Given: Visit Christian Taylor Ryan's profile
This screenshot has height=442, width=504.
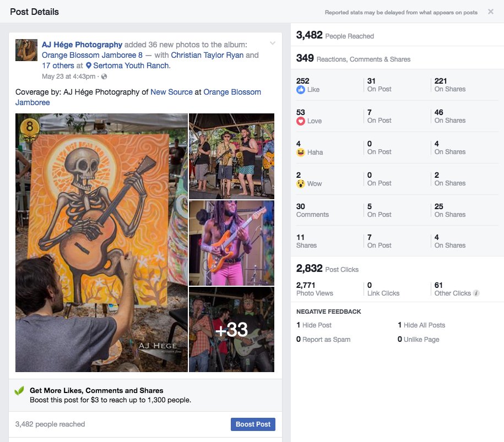Looking at the screenshot, I should tap(207, 55).
